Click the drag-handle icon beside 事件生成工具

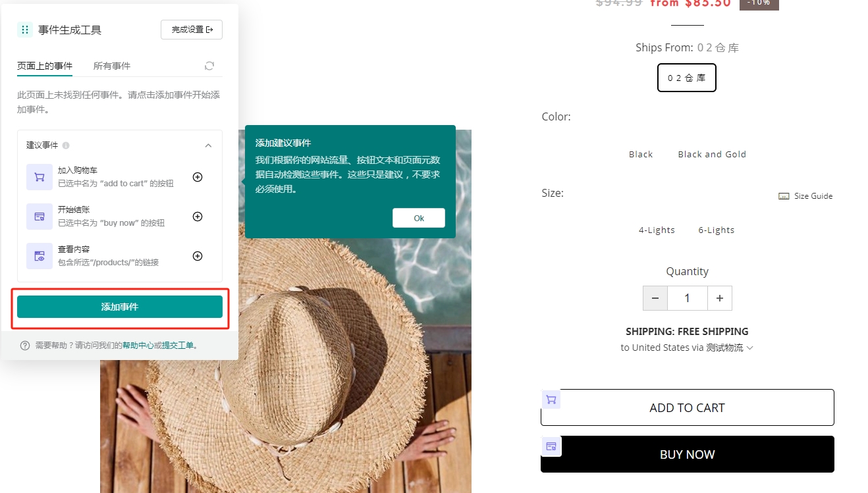pyautogui.click(x=25, y=30)
